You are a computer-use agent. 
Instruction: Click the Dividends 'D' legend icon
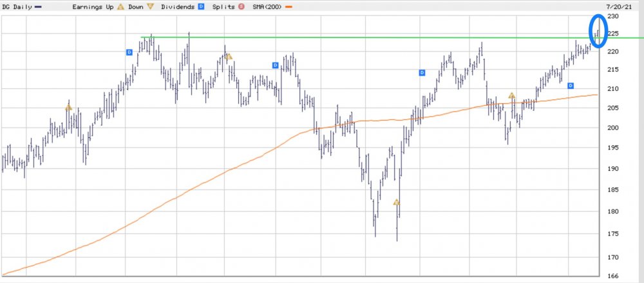[201, 7]
